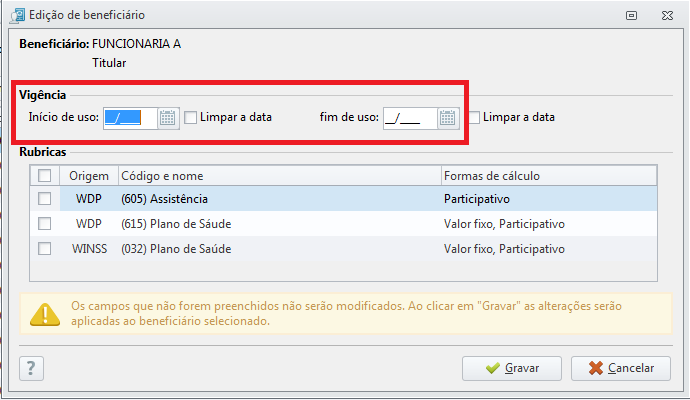Enable Limpar a data for Início de uso
Image resolution: width=690 pixels, height=400 pixels.
(x=190, y=117)
